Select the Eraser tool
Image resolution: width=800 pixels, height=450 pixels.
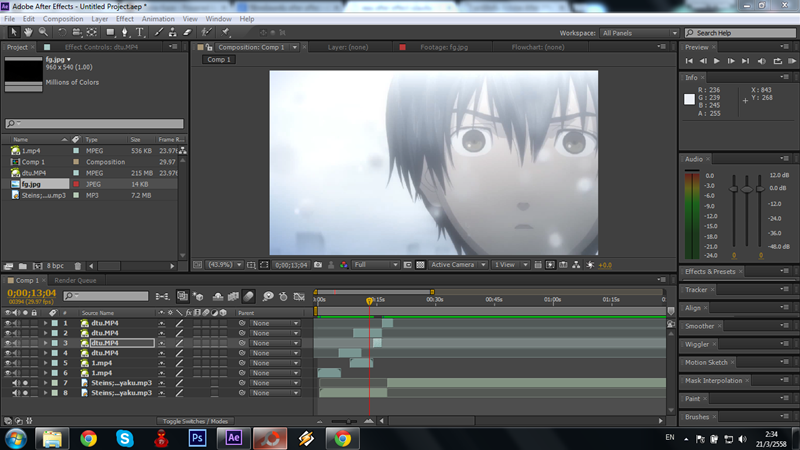(x=187, y=32)
